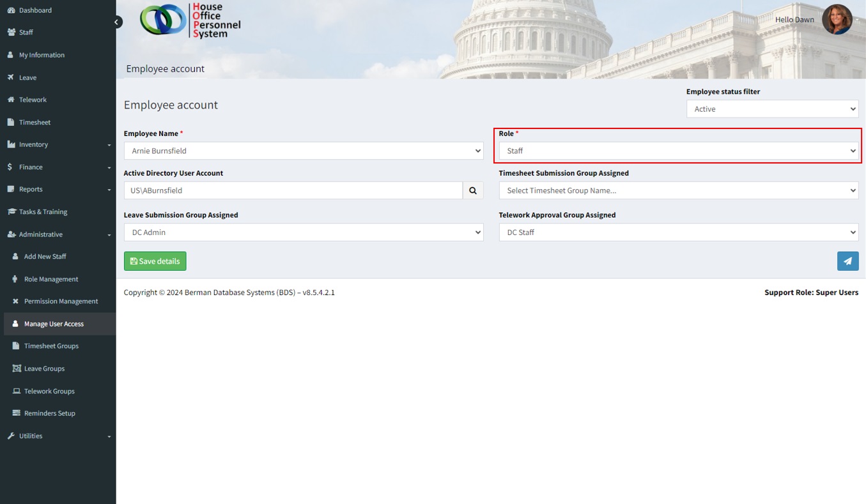Change Leave Submission Group from DC Admin

click(x=303, y=233)
